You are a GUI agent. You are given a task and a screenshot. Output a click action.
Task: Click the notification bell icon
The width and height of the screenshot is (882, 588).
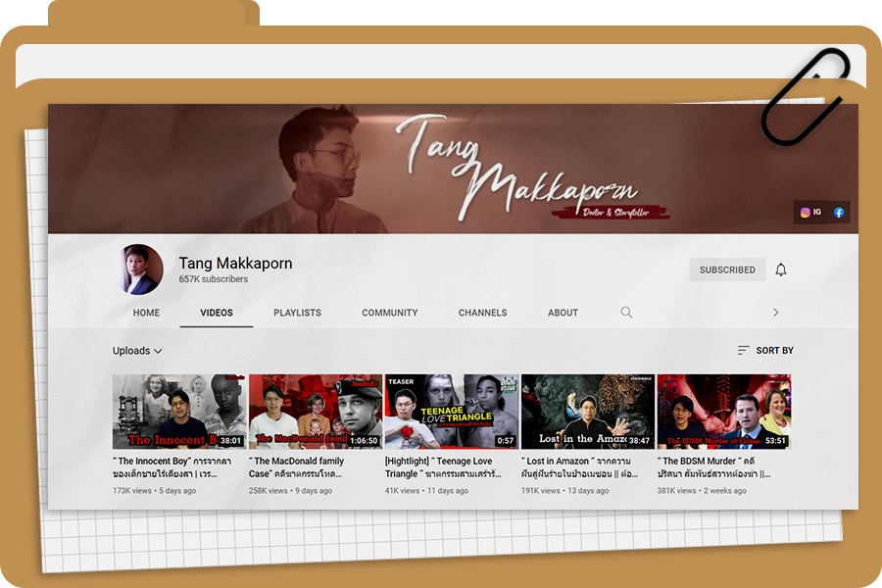(x=781, y=269)
